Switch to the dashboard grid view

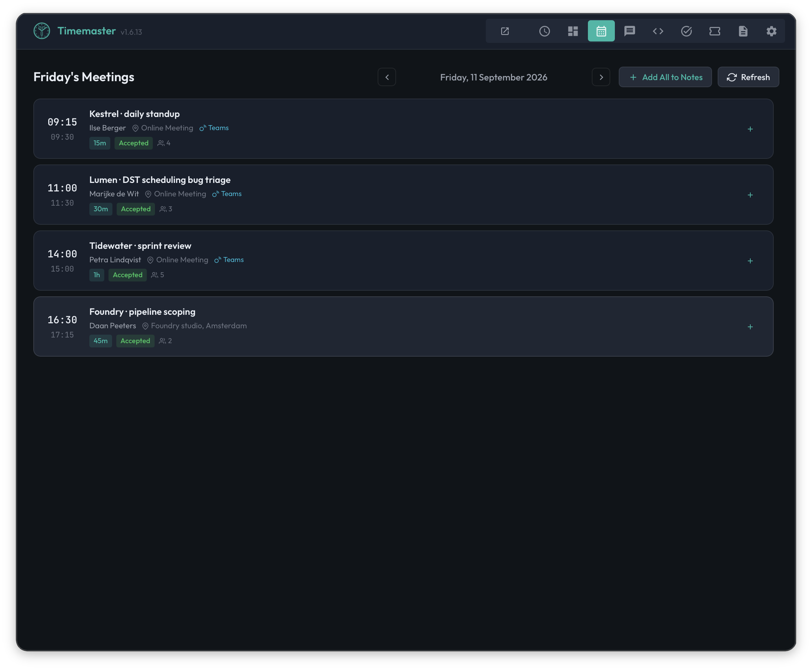(x=573, y=31)
